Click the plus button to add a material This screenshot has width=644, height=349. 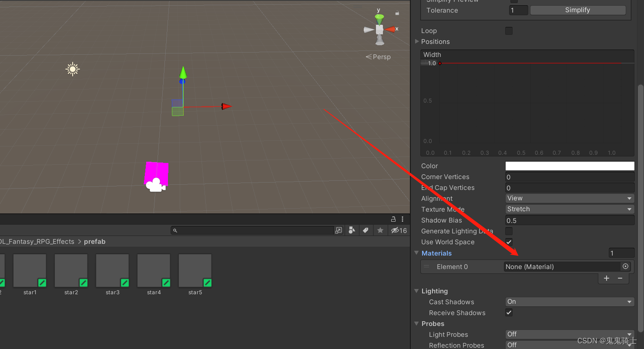[x=607, y=278]
